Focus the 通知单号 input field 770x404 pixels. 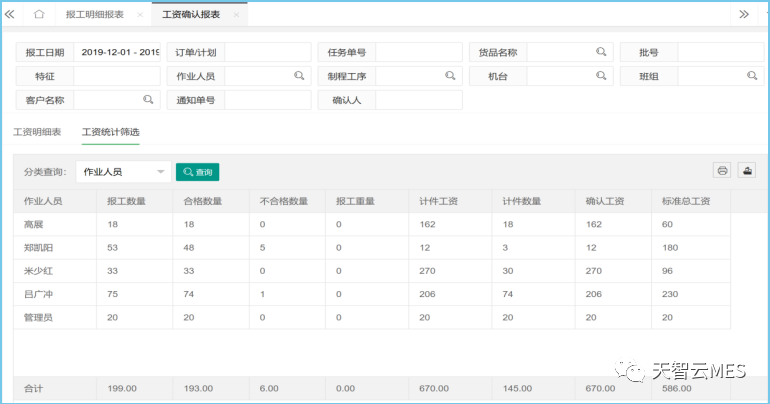pos(268,100)
